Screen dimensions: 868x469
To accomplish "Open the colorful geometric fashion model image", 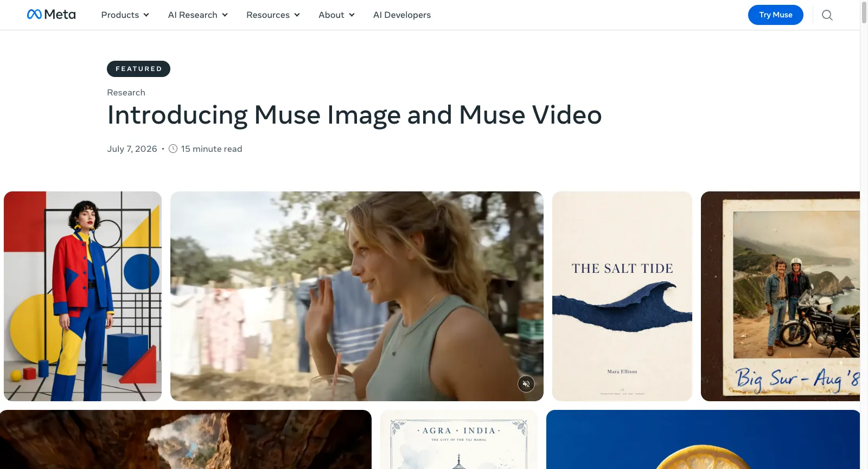I will pos(82,296).
